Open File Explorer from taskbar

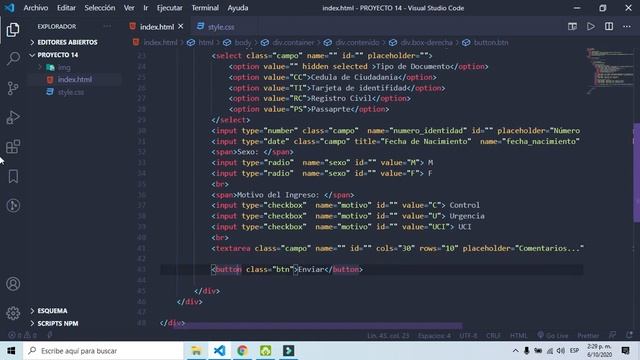pos(196,351)
